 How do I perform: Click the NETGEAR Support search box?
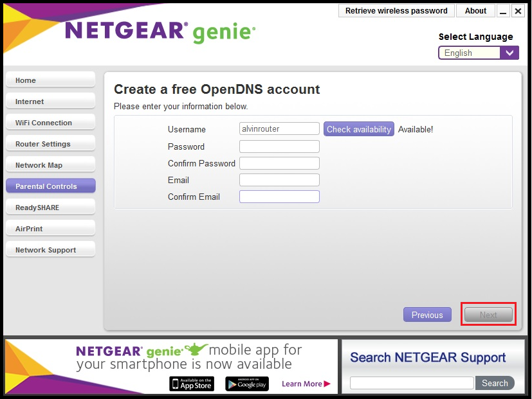coord(412,383)
